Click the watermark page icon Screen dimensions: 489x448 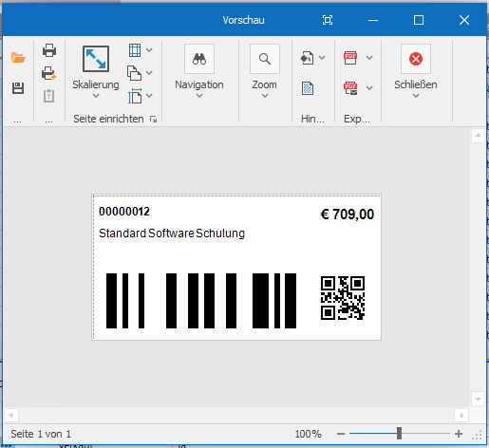[x=308, y=88]
